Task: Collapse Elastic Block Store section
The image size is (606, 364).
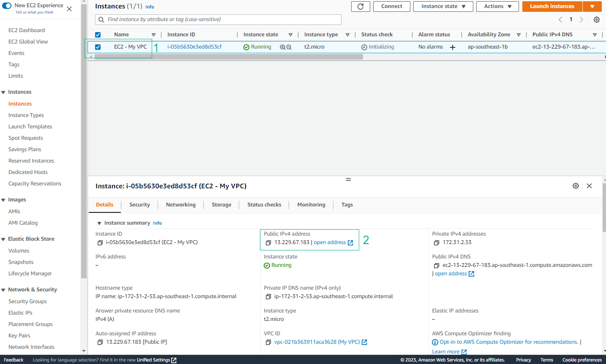Action: (3, 239)
